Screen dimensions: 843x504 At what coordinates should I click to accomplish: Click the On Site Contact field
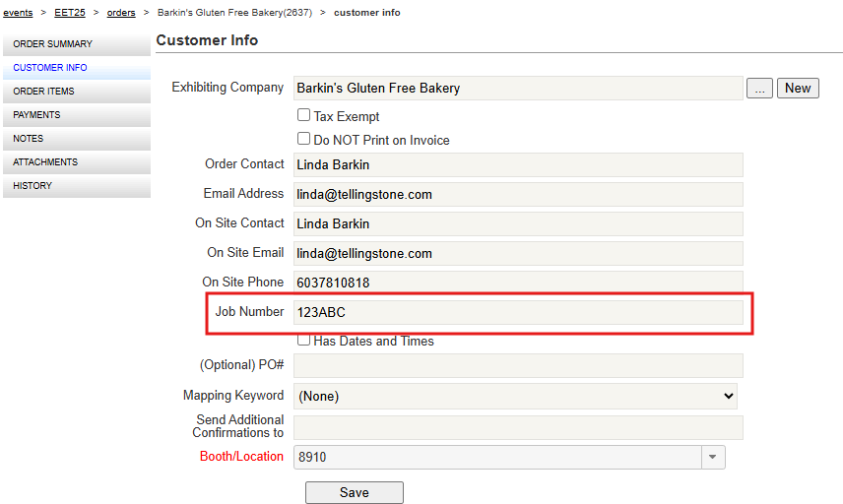(518, 224)
